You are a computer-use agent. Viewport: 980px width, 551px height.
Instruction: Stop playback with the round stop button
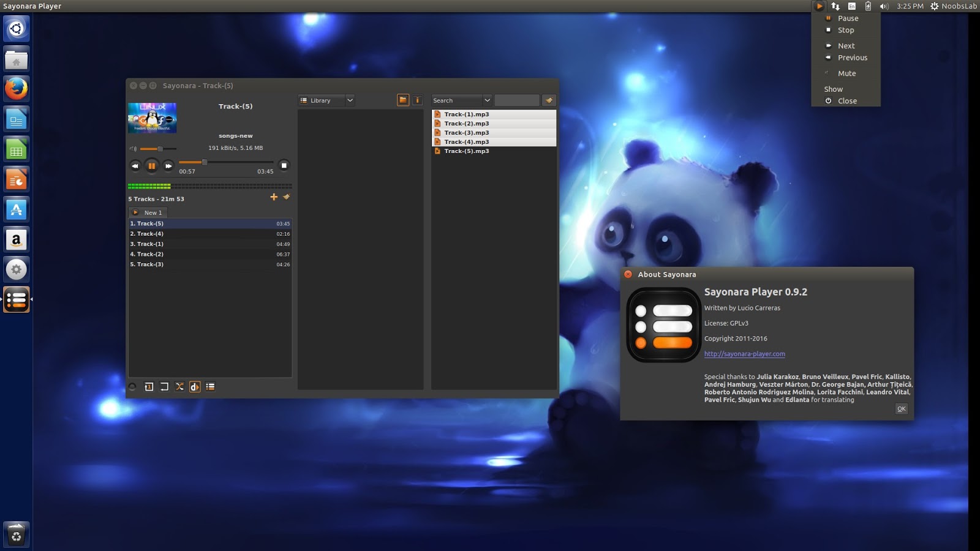284,165
